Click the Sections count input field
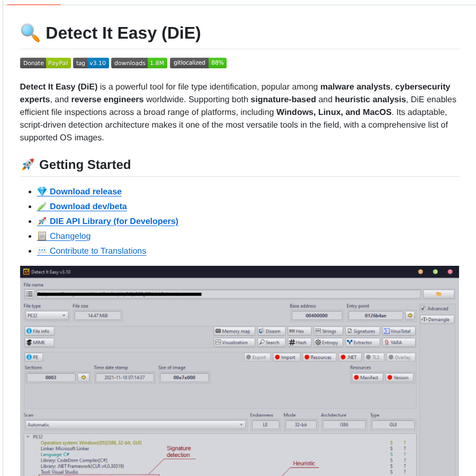476x476 pixels. coord(51,378)
